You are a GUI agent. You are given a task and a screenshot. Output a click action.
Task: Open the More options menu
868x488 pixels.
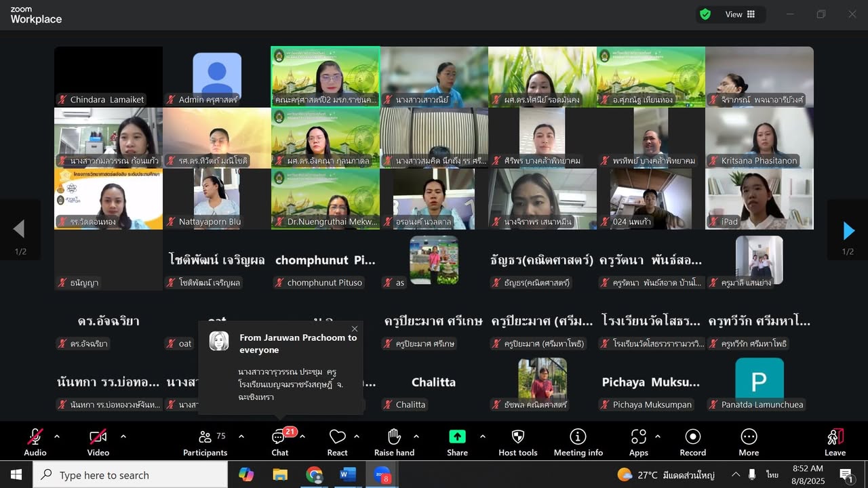pyautogui.click(x=749, y=443)
